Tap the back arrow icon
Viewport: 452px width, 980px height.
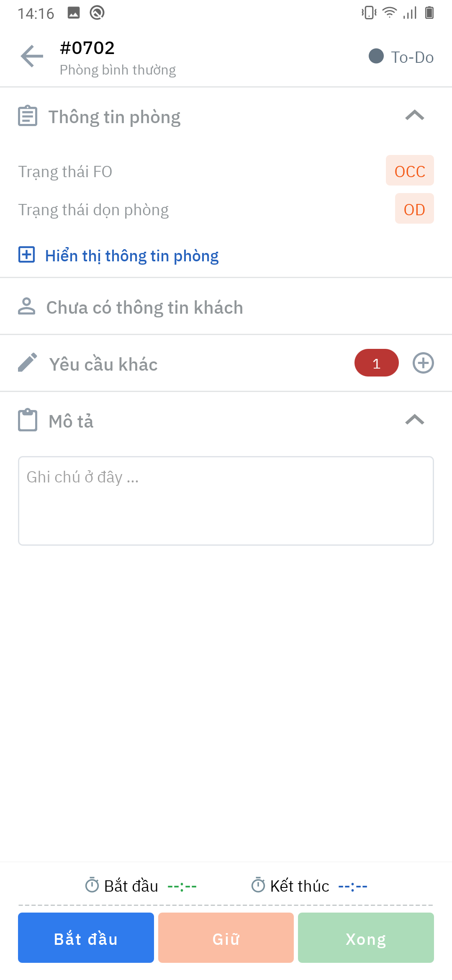[x=32, y=56]
